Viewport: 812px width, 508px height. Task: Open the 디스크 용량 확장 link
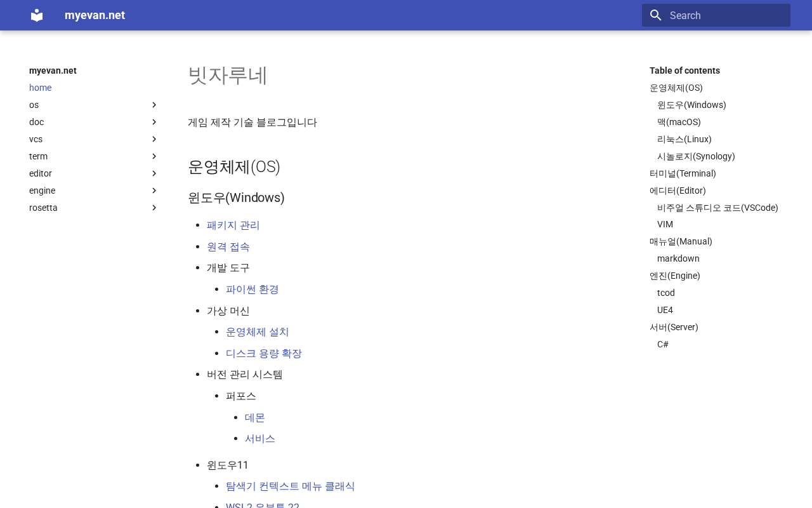pyautogui.click(x=264, y=353)
